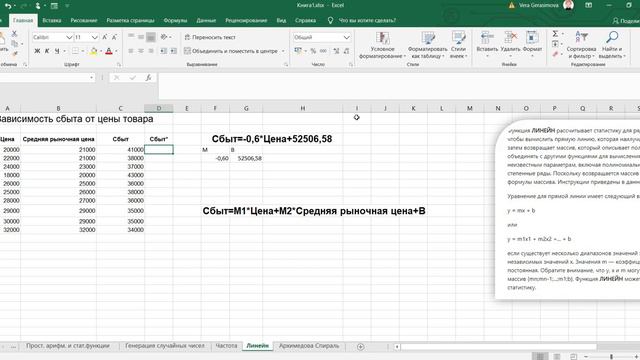This screenshot has height=360, width=640.
Task: Open the merge cells dropdown arrow
Action: [283, 51]
